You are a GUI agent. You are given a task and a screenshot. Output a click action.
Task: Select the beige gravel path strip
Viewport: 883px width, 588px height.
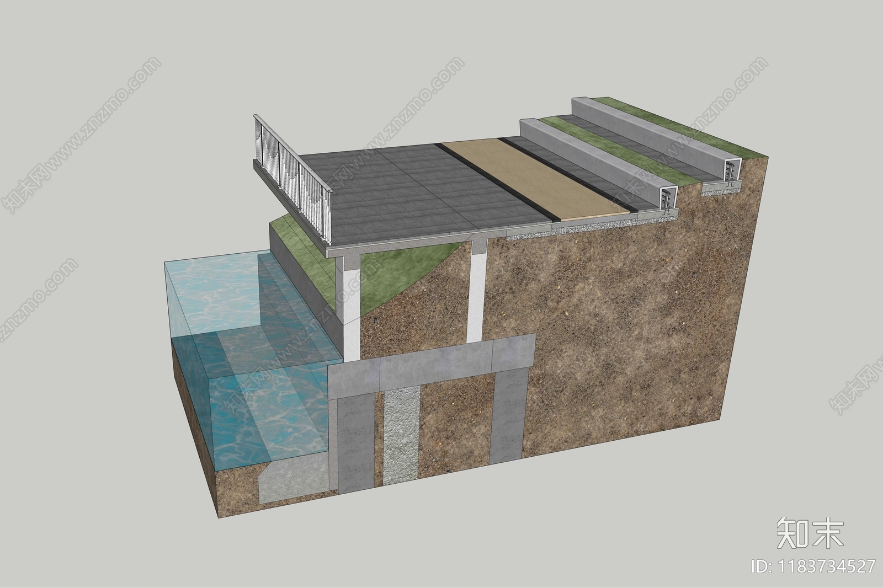[x=537, y=179]
